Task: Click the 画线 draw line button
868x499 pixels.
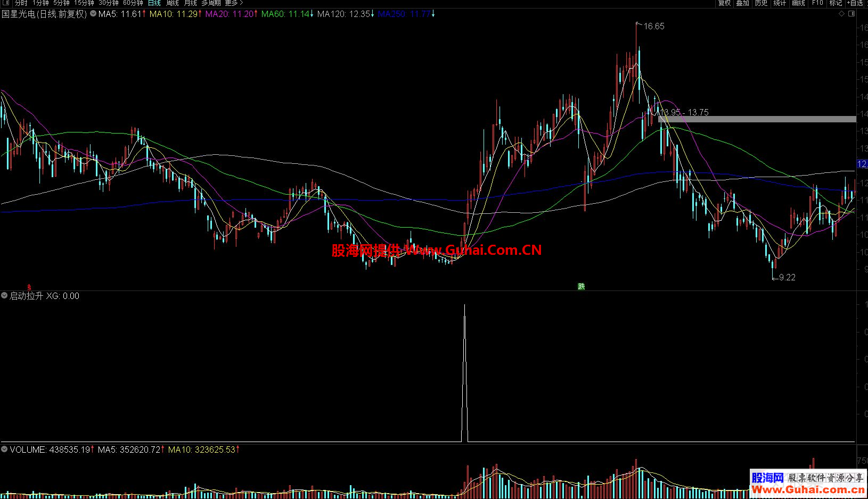Action: click(x=799, y=3)
